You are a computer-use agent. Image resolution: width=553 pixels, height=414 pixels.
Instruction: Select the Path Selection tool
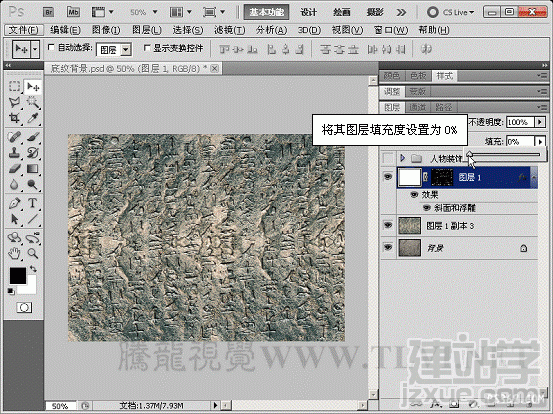click(x=14, y=219)
